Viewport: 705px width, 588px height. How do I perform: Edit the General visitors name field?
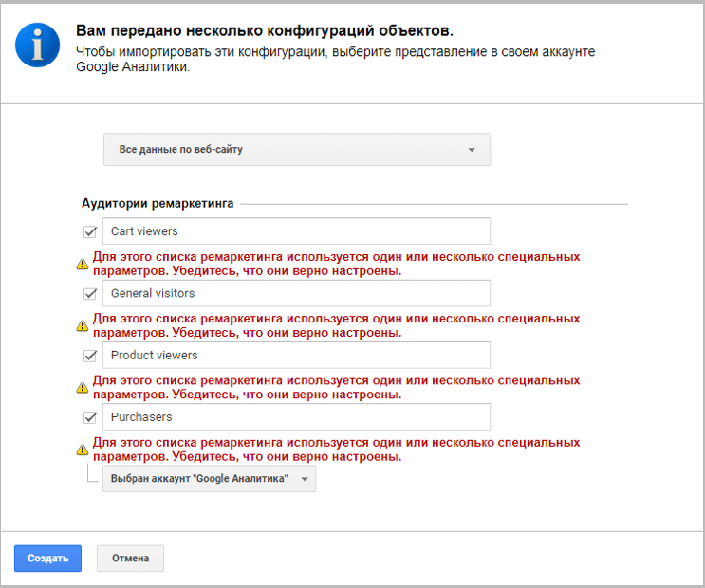point(297,293)
